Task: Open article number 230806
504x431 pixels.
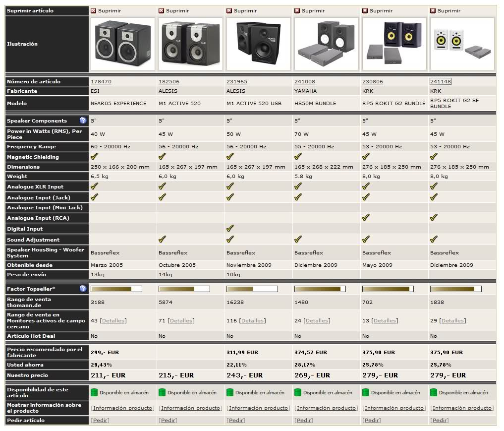Action: tap(373, 82)
